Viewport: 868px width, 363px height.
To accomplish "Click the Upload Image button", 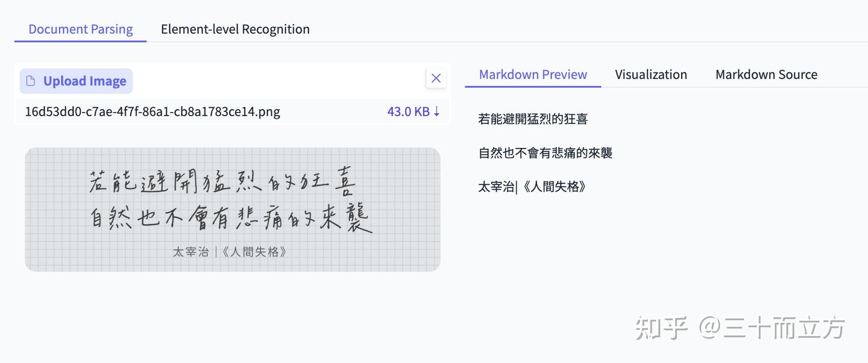I will [76, 80].
